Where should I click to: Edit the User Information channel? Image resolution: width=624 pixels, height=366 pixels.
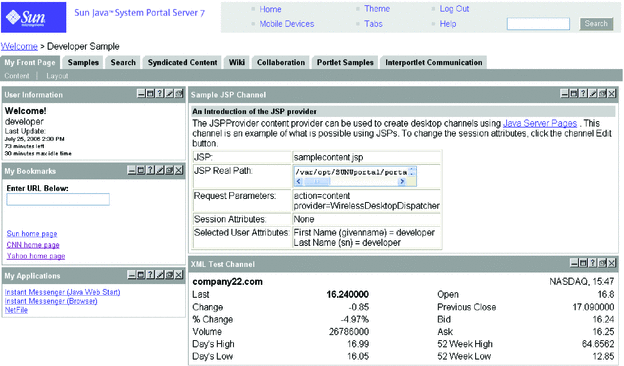pos(170,94)
